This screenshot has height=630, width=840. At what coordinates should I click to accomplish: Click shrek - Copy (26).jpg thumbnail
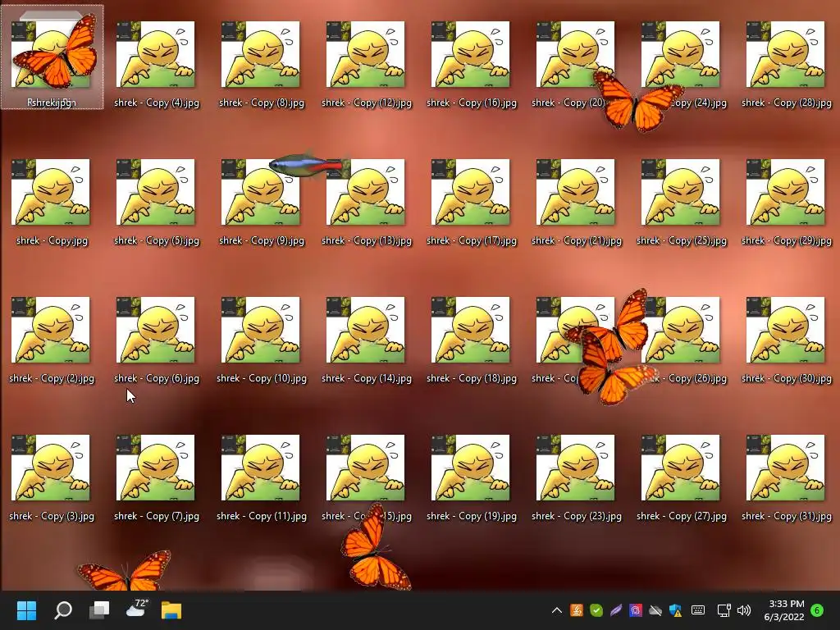(x=681, y=330)
